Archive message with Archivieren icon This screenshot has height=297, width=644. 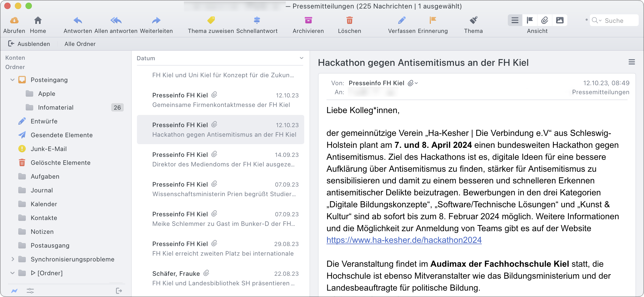[308, 20]
